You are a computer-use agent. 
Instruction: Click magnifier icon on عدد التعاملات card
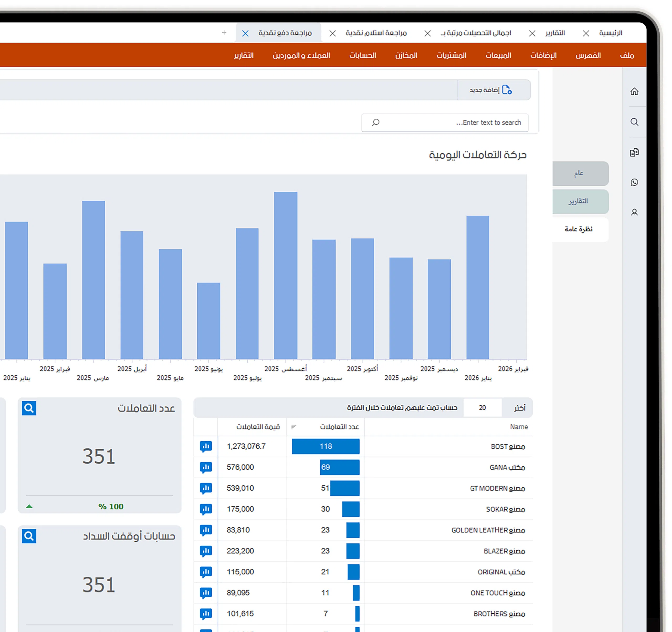(x=29, y=408)
